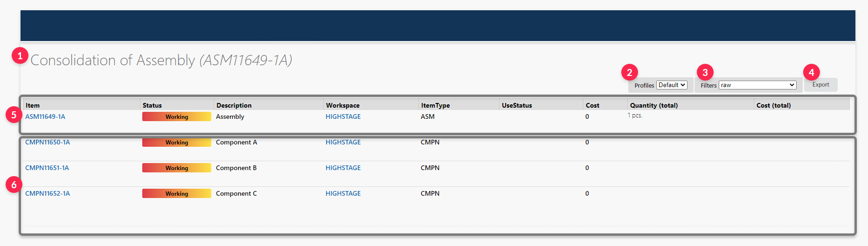Sort by the Cost (total) column header
Screen dimensions: 868x246
click(x=774, y=105)
